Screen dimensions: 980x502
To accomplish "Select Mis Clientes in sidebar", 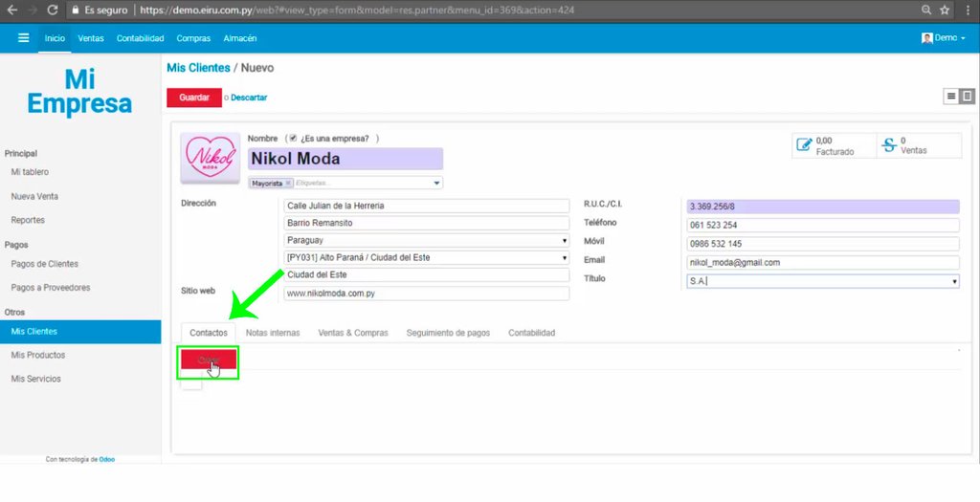I will 80,332.
